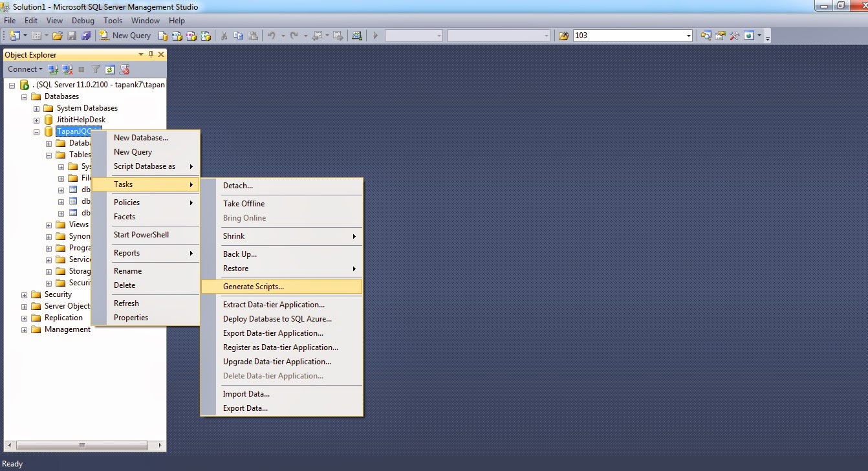The height and width of the screenshot is (471, 868).
Task: Expand the JitbitHelpDesk database node
Action: pos(37,120)
